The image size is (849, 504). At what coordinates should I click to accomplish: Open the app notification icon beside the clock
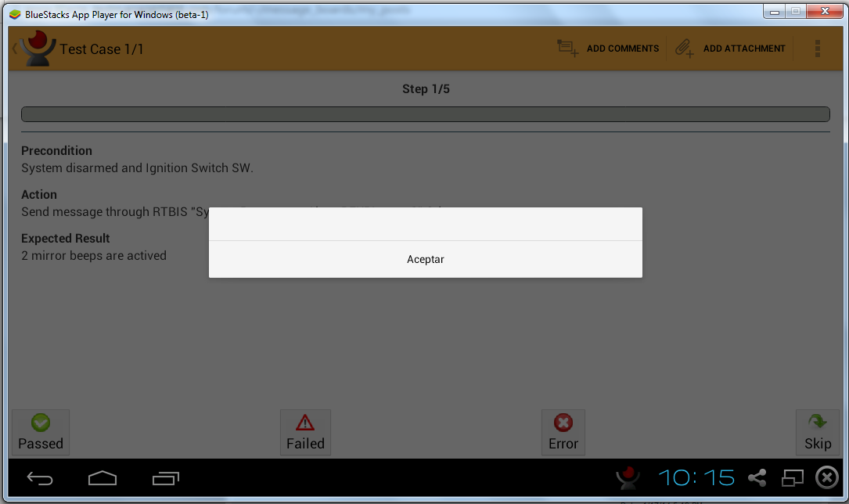click(627, 477)
